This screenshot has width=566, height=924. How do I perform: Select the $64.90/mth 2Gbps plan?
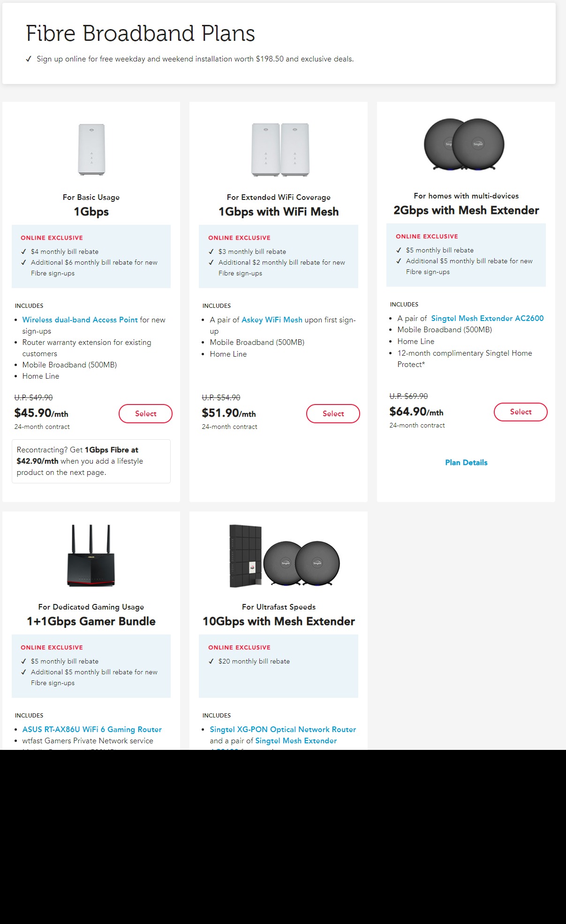(x=521, y=412)
